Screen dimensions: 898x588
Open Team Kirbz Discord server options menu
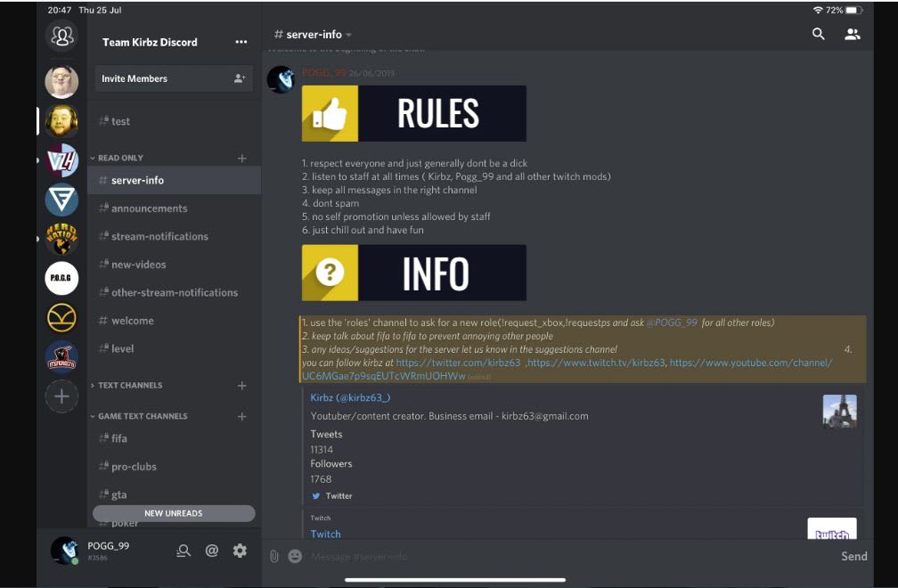241,42
